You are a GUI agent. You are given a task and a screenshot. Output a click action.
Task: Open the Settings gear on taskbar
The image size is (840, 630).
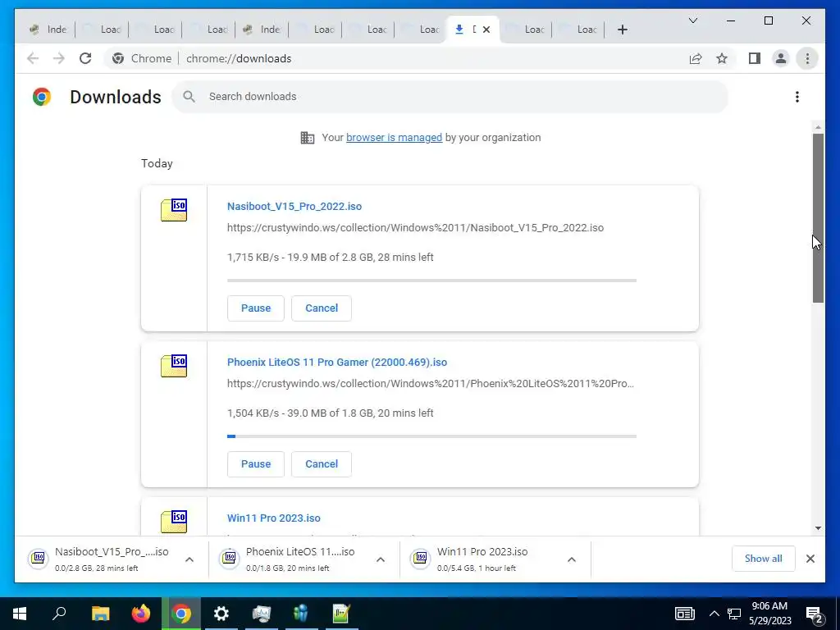pos(221,614)
